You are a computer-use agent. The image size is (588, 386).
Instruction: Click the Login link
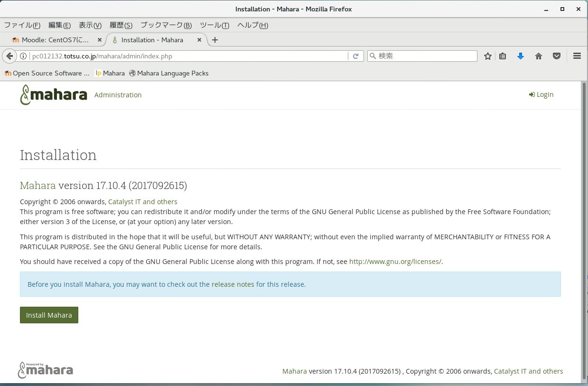click(541, 94)
